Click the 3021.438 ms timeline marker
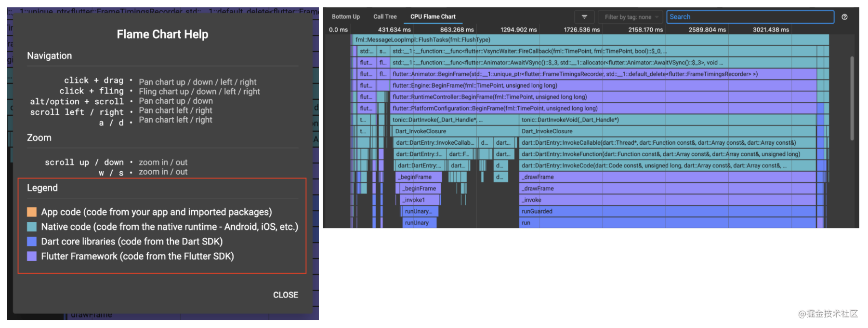The image size is (868, 328). click(771, 29)
